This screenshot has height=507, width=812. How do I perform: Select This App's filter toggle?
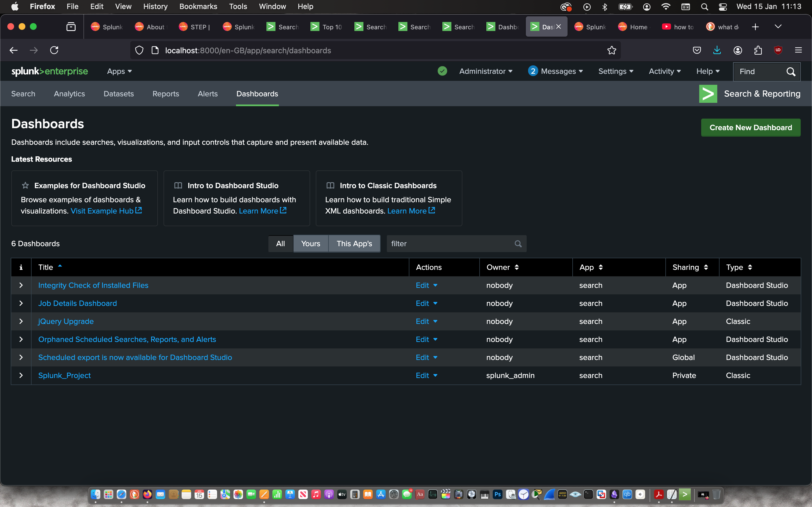[354, 244]
